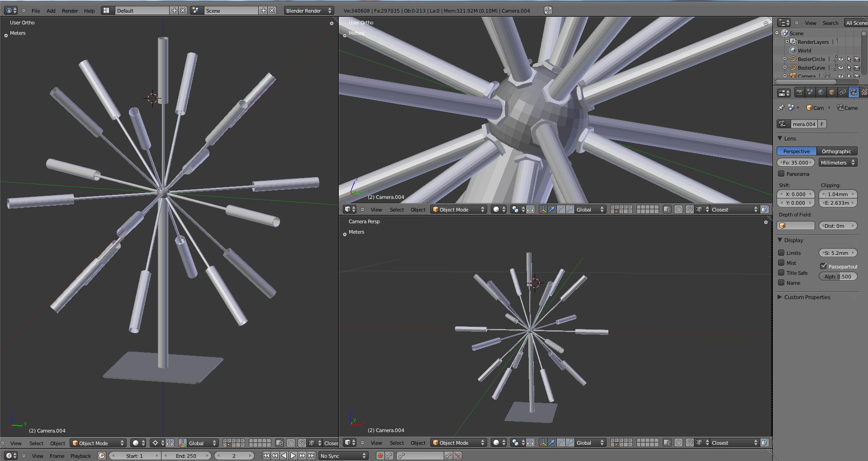Screen dimensions: 868x461
Task: Click the red auto-keyframe record button
Action: 380,456
